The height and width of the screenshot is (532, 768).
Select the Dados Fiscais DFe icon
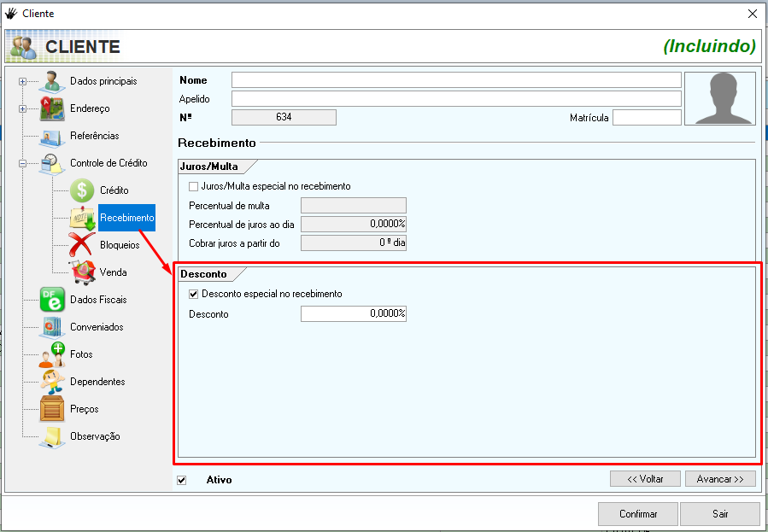coord(52,300)
